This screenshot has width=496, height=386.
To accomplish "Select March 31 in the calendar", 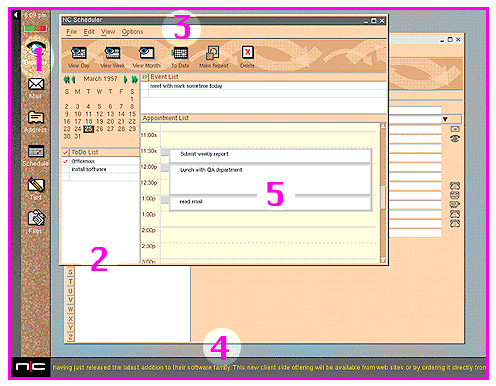I will pyautogui.click(x=77, y=136).
